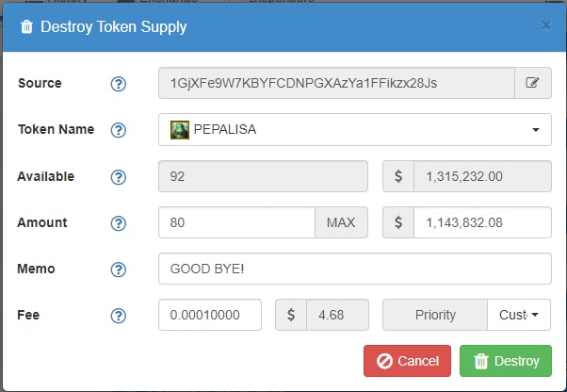The height and width of the screenshot is (392, 567).
Task: Click the green Destroy button
Action: pos(506,361)
